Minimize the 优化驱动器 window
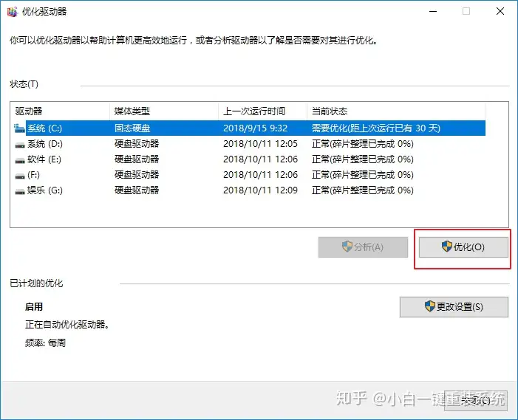Screen dimensions: 518x420 tap(433, 12)
